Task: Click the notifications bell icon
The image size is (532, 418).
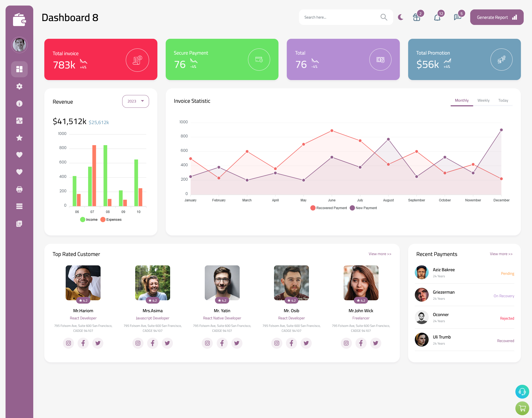Action: coord(437,17)
